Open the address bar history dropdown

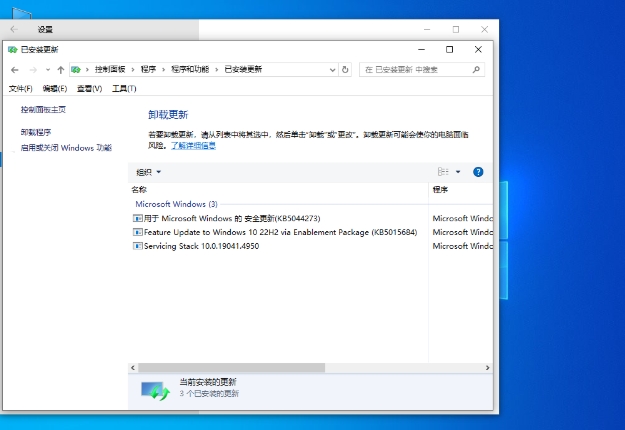(333, 70)
